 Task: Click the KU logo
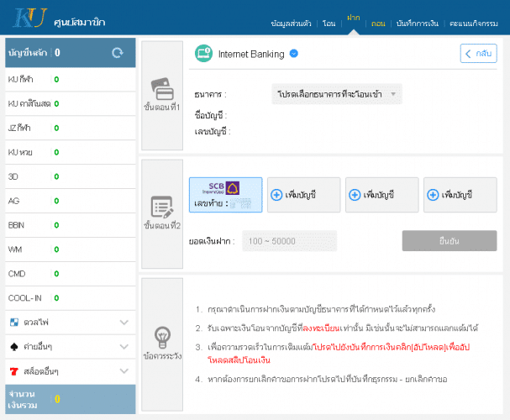(x=24, y=18)
